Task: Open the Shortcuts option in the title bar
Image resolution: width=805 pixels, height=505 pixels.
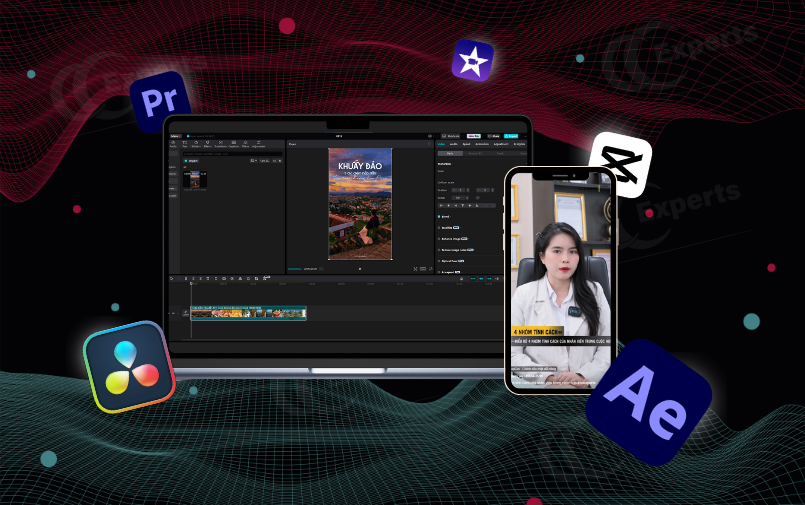Action: coord(451,136)
